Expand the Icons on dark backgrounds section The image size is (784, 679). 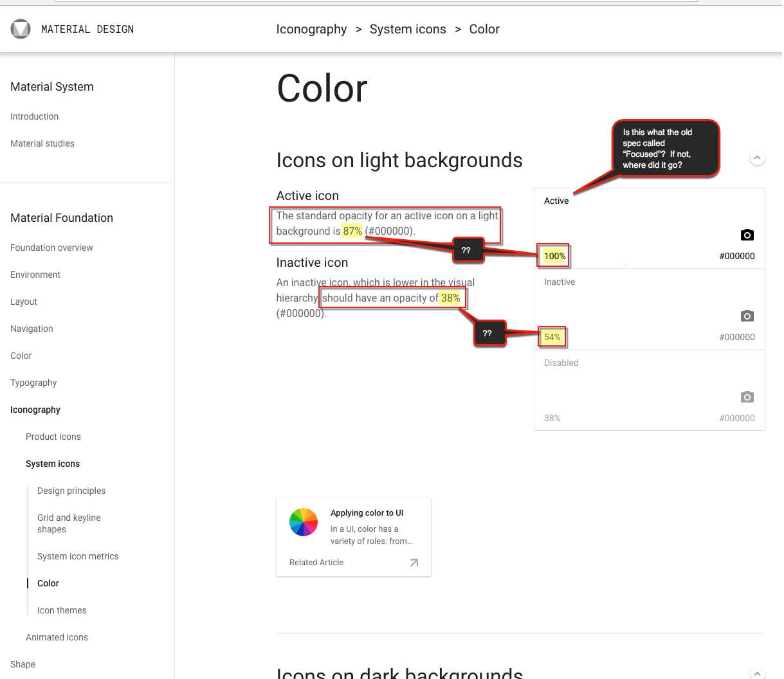[x=758, y=673]
